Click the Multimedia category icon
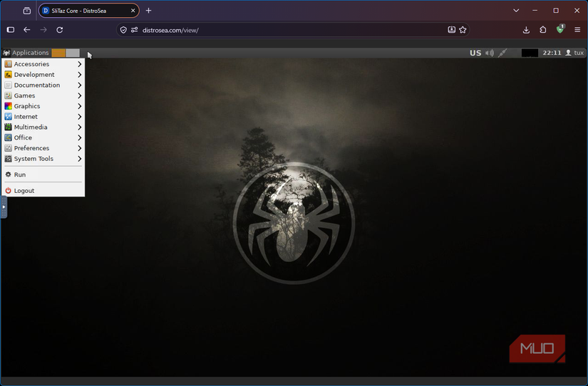Screen dimensions: 588x386 9,127
